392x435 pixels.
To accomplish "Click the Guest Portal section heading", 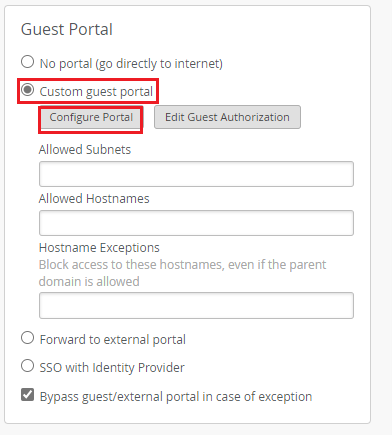I will [x=67, y=29].
